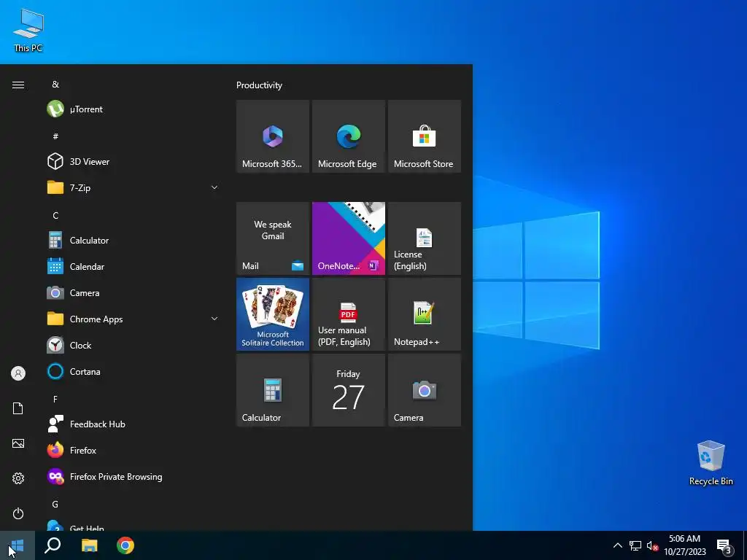Expand the Chrome Apps folder chevron
The height and width of the screenshot is (560, 747).
pos(214,319)
